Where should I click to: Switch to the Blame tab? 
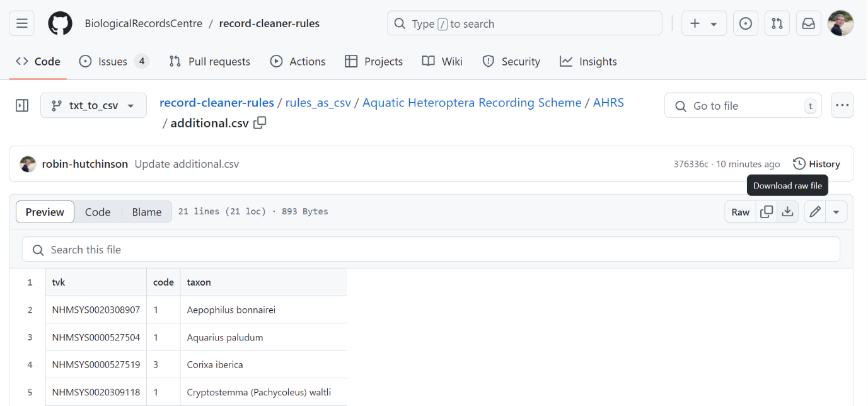tap(146, 212)
